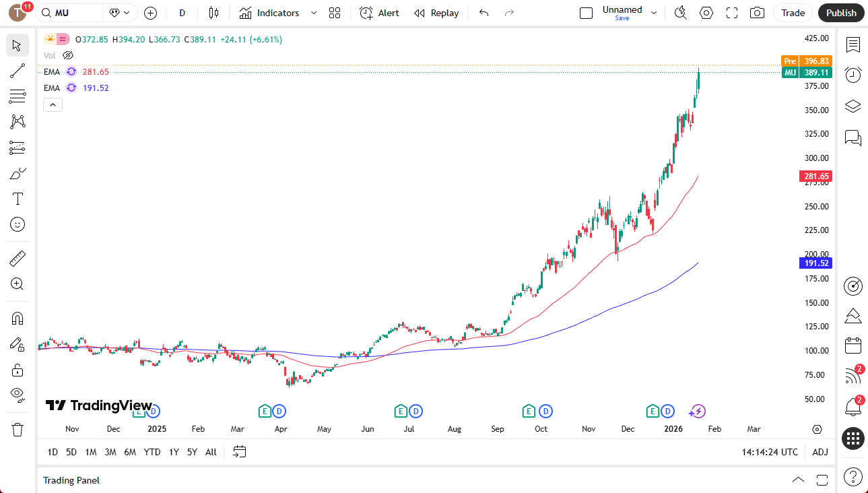This screenshot has height=493, width=868.
Task: Open the chats panel in right sidebar
Action: click(x=853, y=138)
